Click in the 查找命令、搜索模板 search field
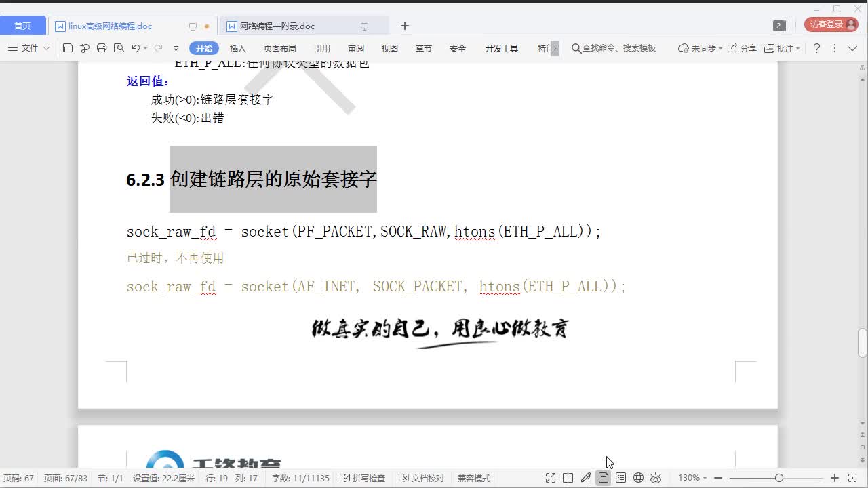Screen dimensions: 868x488 click(619, 48)
